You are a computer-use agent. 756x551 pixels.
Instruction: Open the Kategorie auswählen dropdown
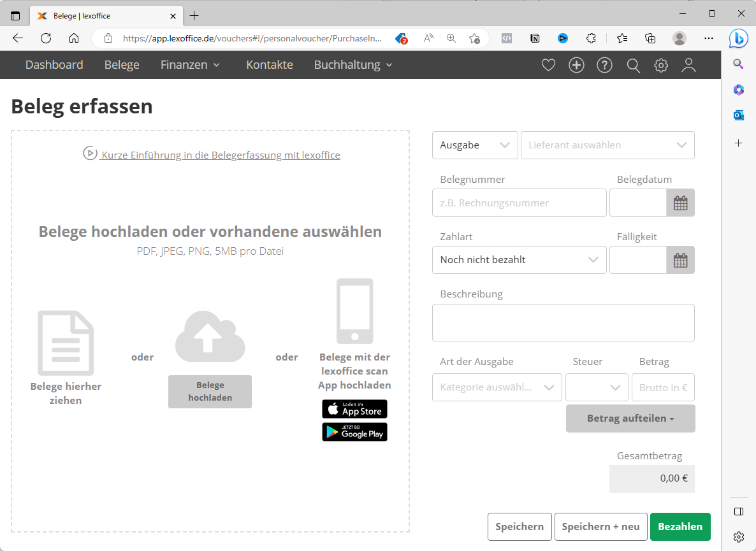[497, 387]
